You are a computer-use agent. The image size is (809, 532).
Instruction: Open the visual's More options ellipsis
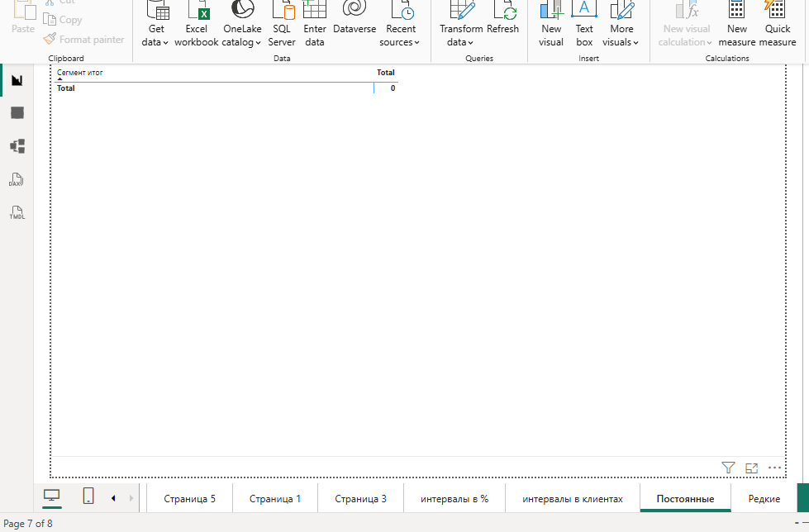pyautogui.click(x=774, y=468)
